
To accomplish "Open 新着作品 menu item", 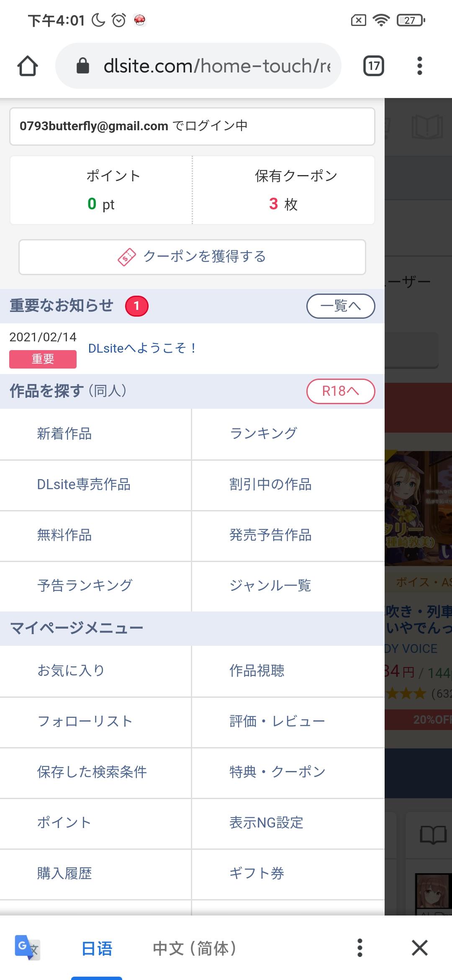I will click(64, 434).
